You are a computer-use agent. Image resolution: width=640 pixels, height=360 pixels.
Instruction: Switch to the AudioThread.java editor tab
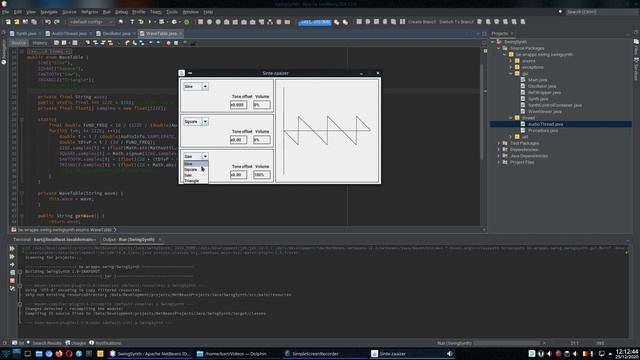coord(69,33)
